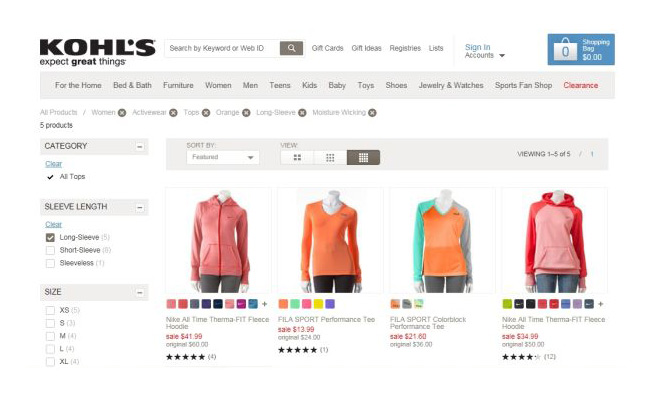652x400 pixels.
Task: Select yellow swatch on FILA Performance Tee
Action: [318, 304]
